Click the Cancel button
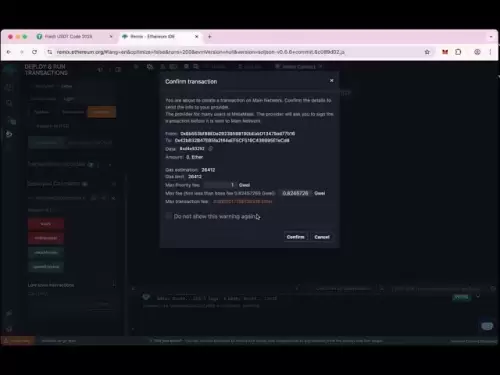This screenshot has height=375, width=500. point(322,237)
